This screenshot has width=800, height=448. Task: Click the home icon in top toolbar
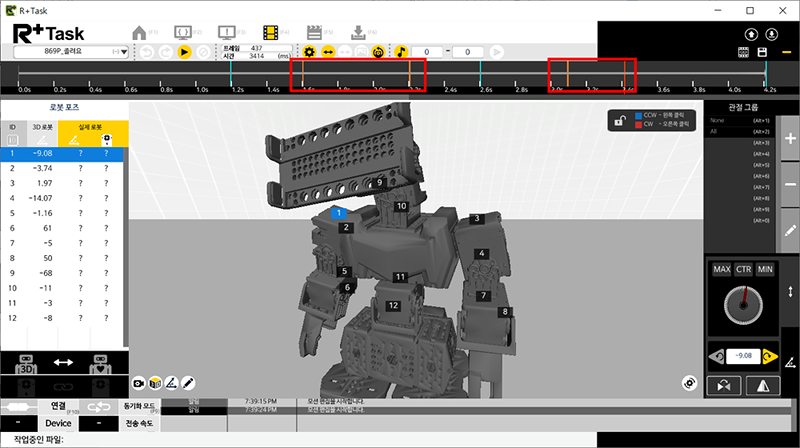(140, 31)
